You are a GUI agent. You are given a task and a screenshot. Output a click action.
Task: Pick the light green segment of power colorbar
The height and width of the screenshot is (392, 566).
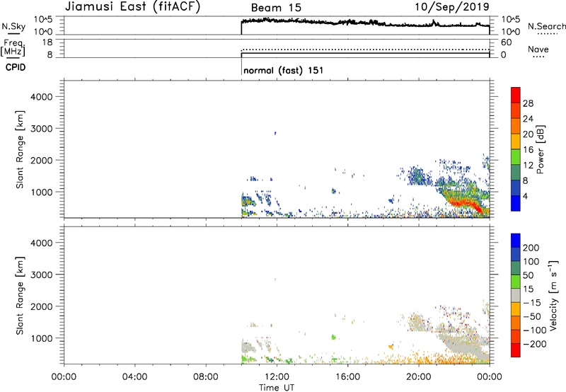tap(516, 157)
